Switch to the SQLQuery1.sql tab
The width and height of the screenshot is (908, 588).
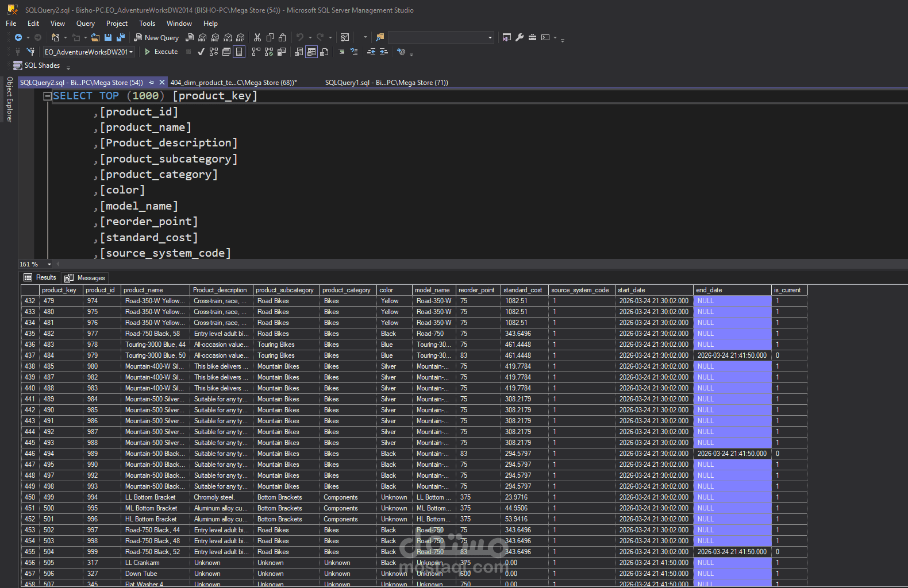tap(387, 83)
